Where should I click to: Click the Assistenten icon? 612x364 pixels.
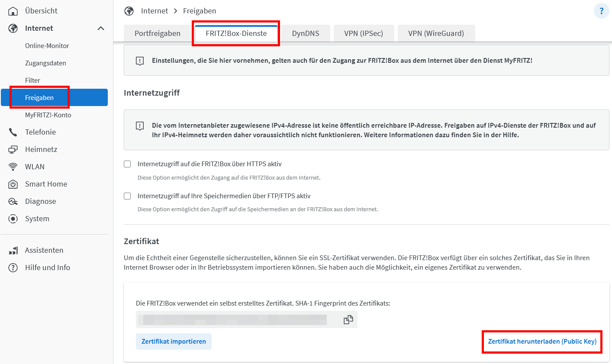point(13,250)
